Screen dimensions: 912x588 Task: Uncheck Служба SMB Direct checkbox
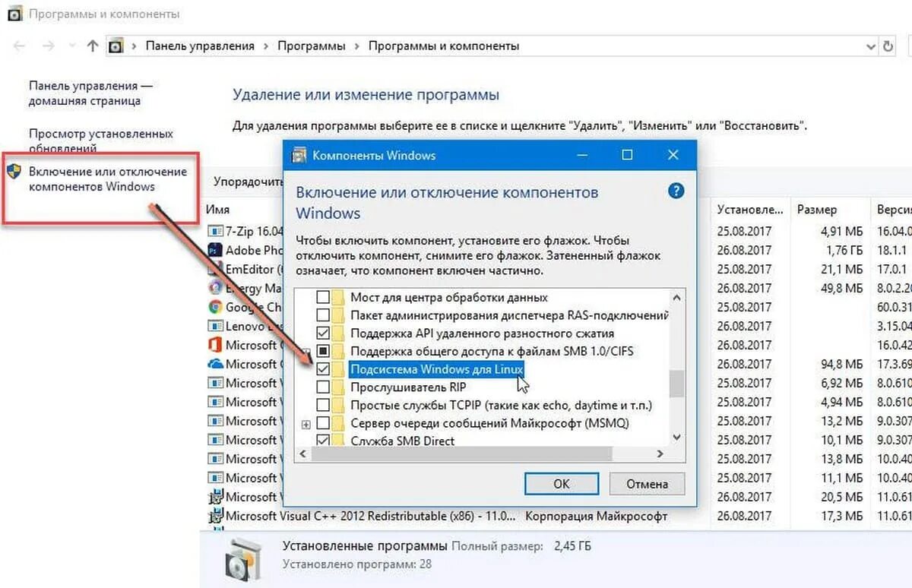(x=323, y=440)
